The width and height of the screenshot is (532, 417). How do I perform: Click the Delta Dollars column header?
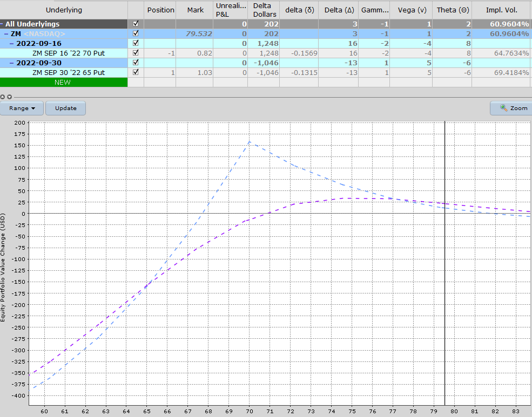pos(264,10)
